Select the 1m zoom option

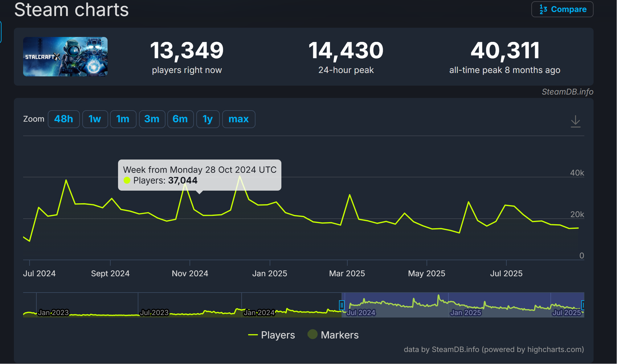(x=123, y=119)
